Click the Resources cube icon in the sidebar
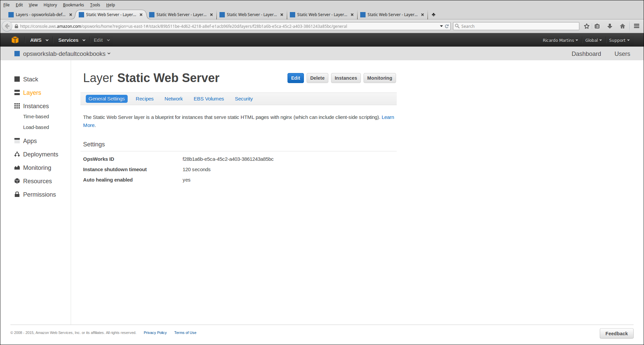644x345 pixels. point(17,181)
